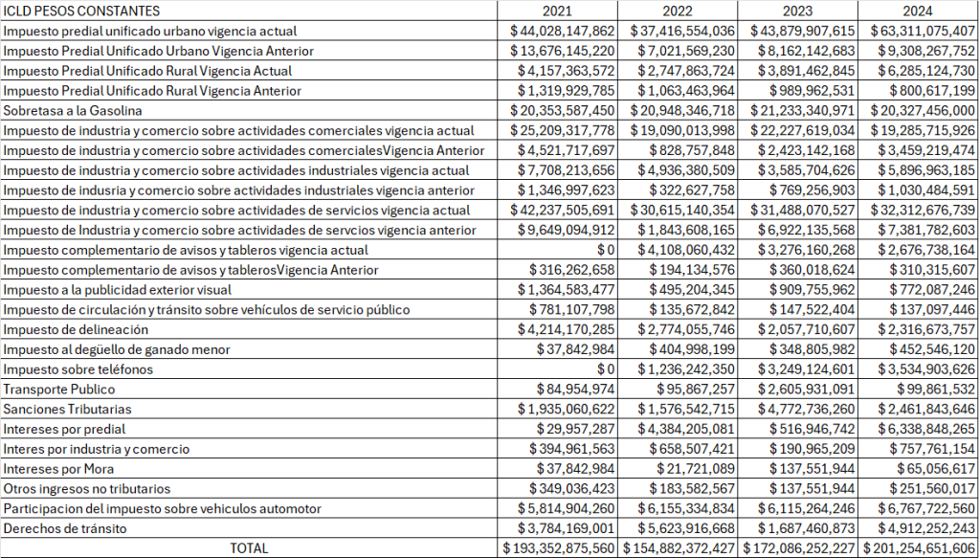Click cell value $4,772,736,260

(x=806, y=410)
